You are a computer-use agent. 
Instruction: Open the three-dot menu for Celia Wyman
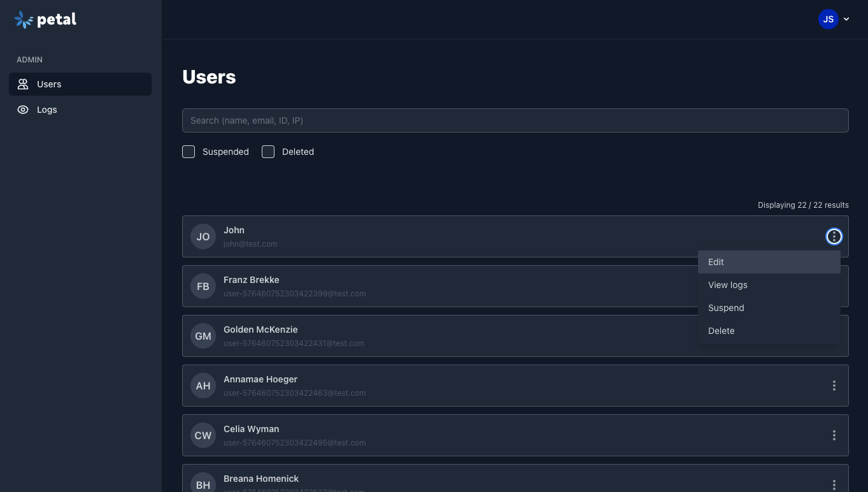point(834,435)
